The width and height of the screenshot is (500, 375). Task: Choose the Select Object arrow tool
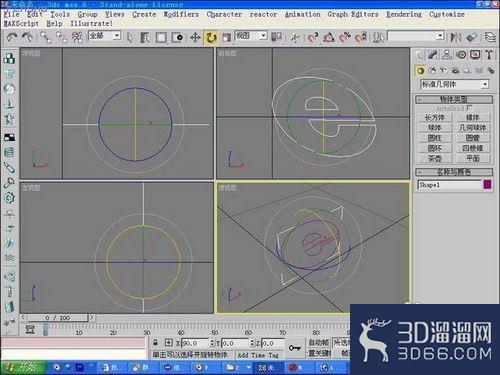pyautogui.click(x=130, y=37)
